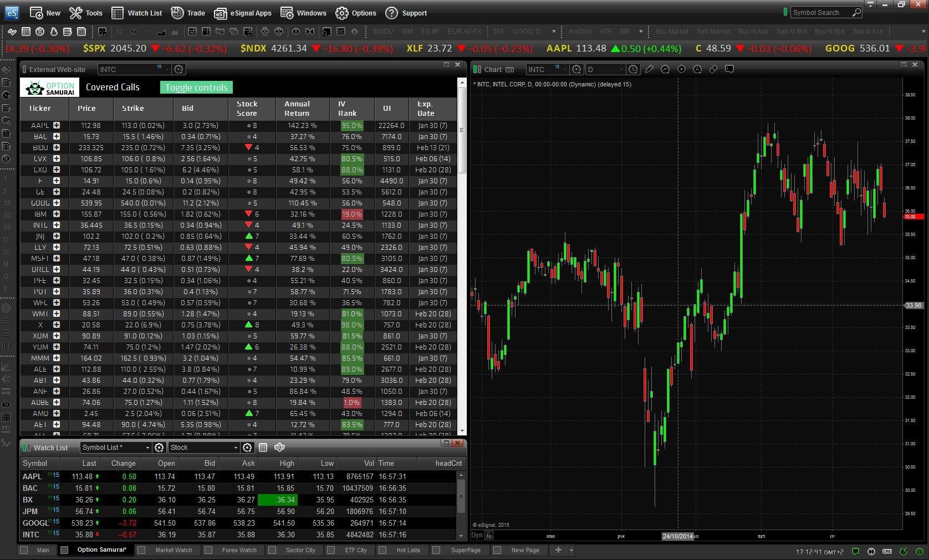Click the Watch List column layout icon
The image size is (929, 560).
(263, 447)
